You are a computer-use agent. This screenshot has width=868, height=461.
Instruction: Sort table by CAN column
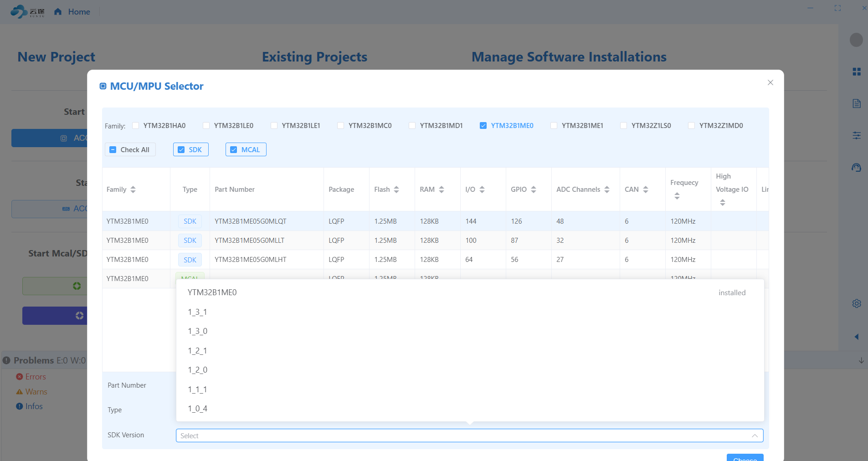point(646,190)
